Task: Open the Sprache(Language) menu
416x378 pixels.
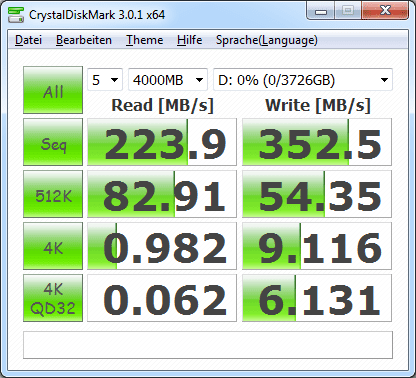Action: click(x=267, y=40)
